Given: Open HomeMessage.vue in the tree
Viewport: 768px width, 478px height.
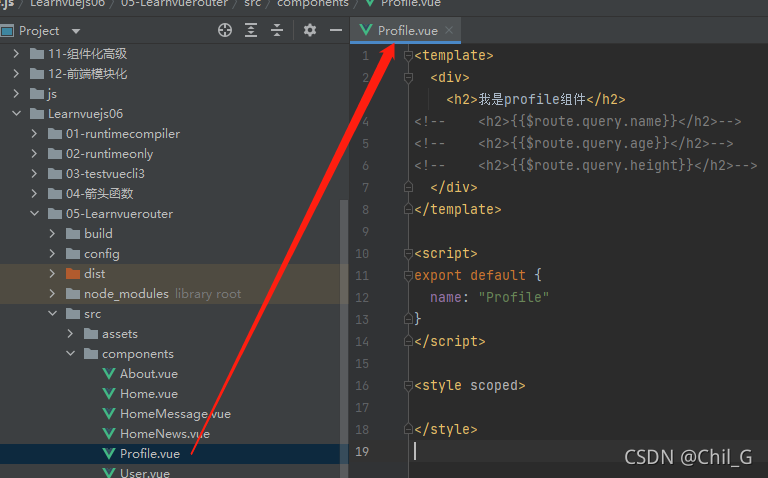Looking at the screenshot, I should [175, 414].
